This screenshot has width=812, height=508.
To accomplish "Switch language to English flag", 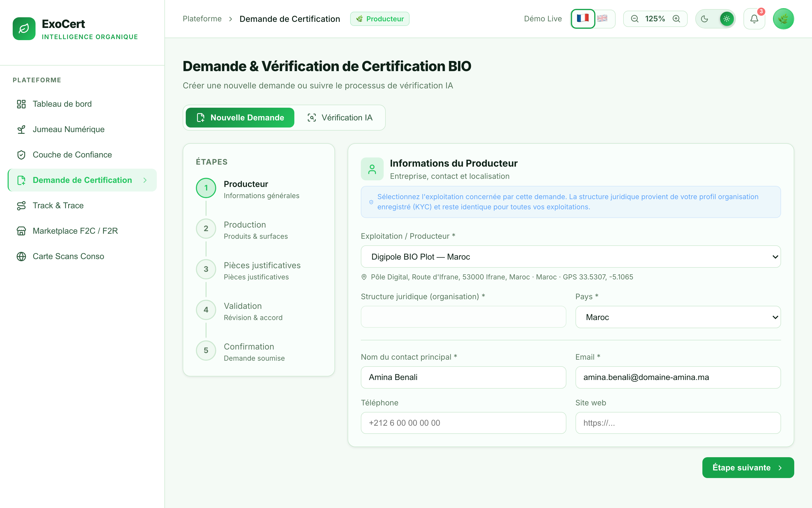I will (x=602, y=19).
